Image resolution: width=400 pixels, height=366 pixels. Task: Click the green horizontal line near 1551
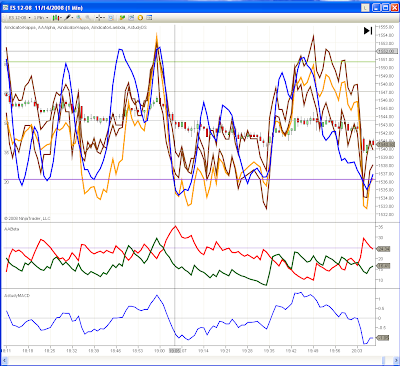point(190,62)
